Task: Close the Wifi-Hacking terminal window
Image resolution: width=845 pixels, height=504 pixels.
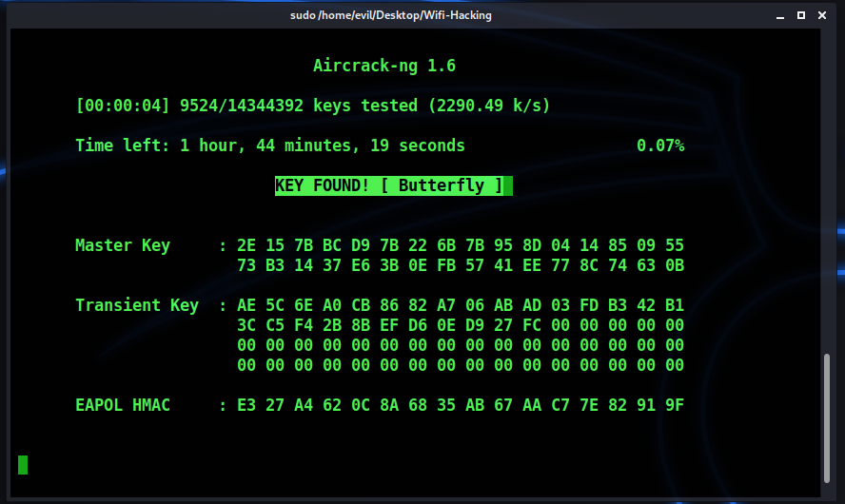Action: tap(822, 15)
